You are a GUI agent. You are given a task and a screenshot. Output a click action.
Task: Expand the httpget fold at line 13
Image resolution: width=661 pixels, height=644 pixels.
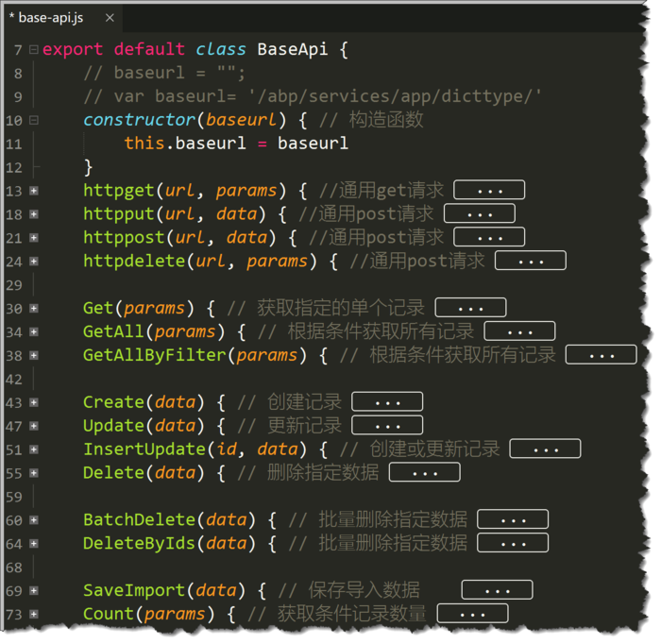pos(34,191)
